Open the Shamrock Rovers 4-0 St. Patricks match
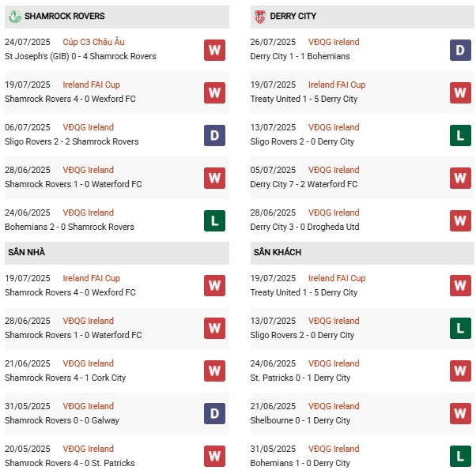The height and width of the screenshot is (474, 476). coord(70,463)
